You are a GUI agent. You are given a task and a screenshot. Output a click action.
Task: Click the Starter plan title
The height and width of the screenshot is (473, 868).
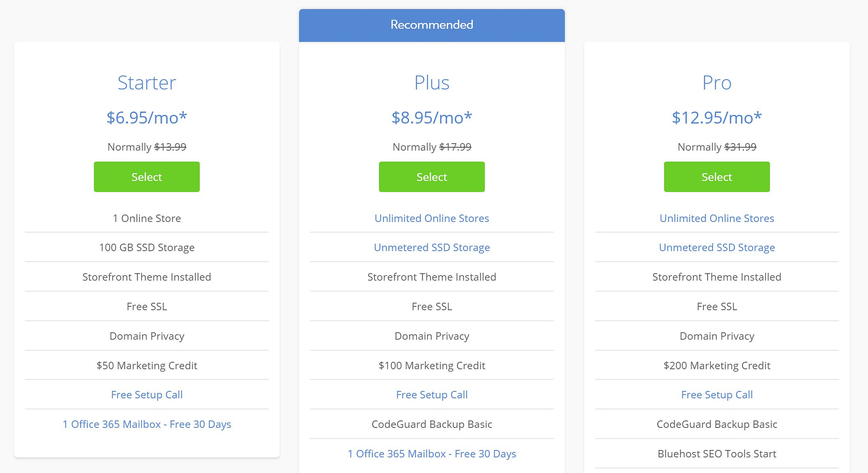pyautogui.click(x=147, y=82)
